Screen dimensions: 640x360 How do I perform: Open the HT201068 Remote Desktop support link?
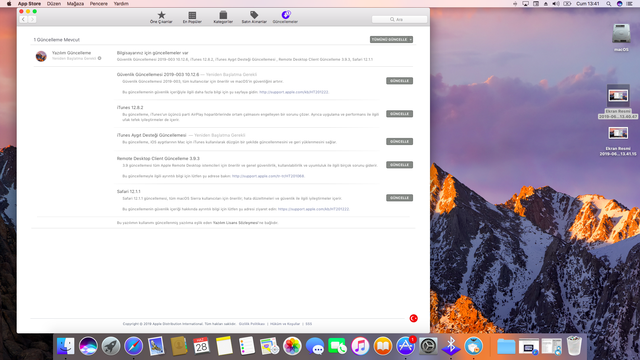point(268,176)
